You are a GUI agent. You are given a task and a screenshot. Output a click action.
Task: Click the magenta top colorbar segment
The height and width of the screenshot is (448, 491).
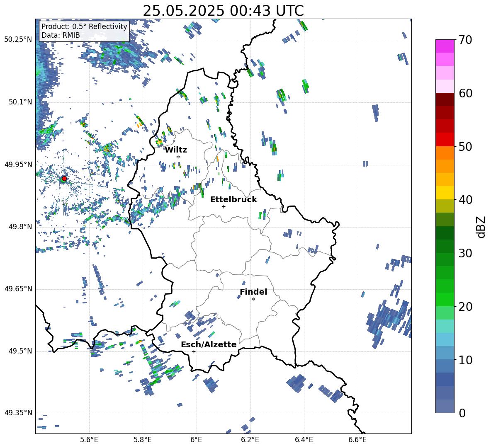(445, 46)
